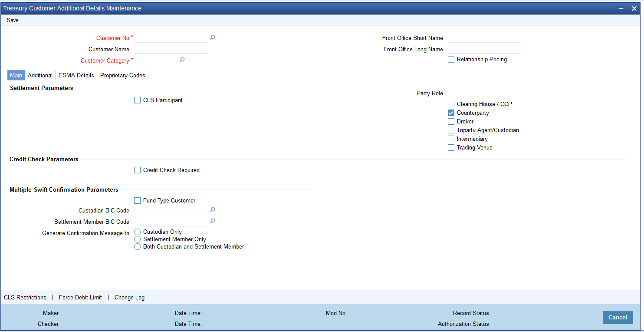The image size is (644, 332).
Task: Select the Triparty Agent/Custodian checkbox
Action: tap(451, 130)
